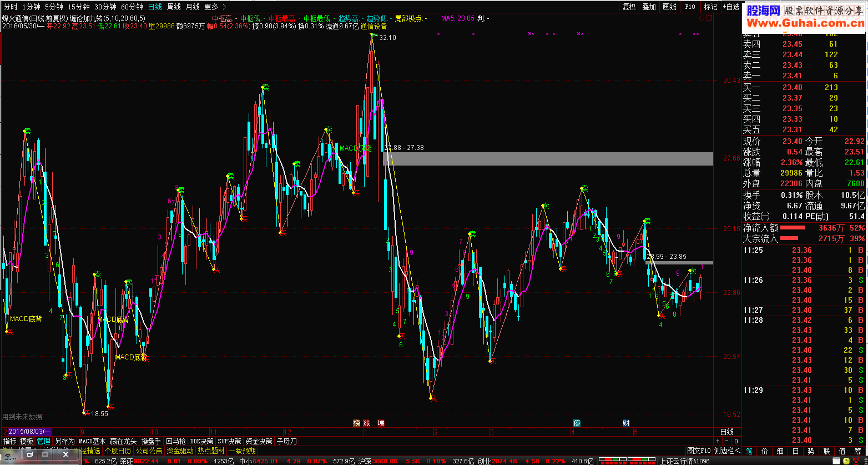The width and height of the screenshot is (868, 465).
Task: Collapse the sidebar with 侧边栏<
Action: click(727, 451)
